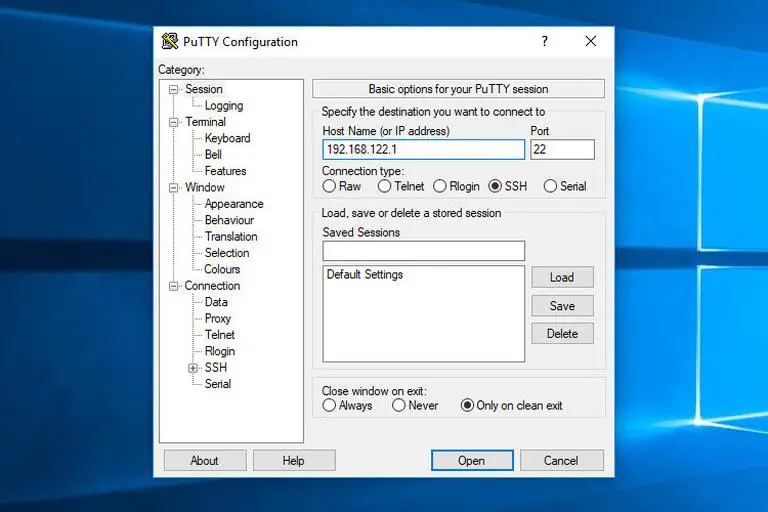This screenshot has height=512, width=768.
Task: Open the Appearance settings
Action: (x=234, y=204)
